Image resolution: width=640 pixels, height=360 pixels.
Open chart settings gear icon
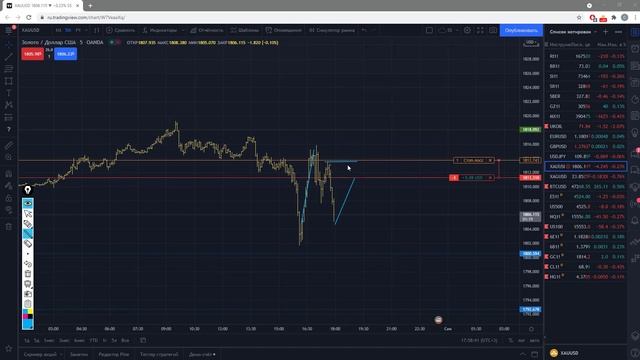click(x=467, y=30)
